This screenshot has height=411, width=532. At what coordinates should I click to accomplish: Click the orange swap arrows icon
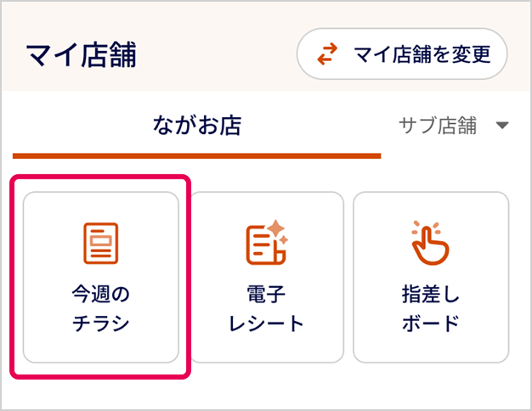pos(327,55)
